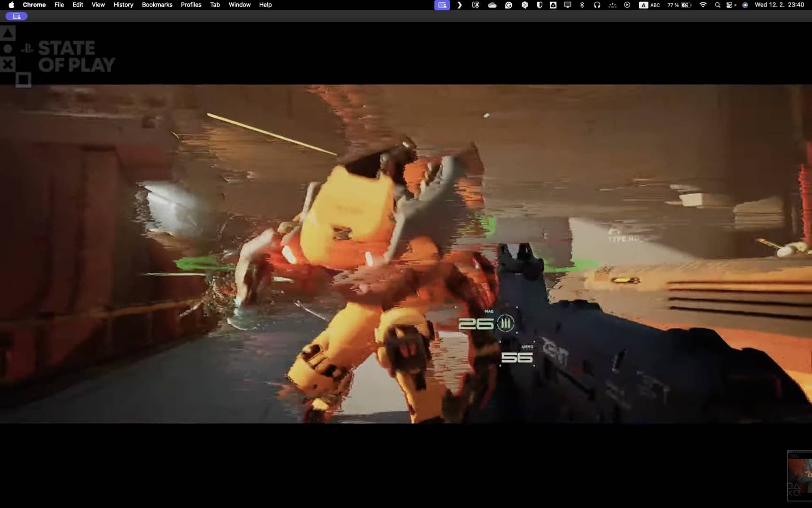Open the History menu
Screen dimensions: 812x508
pyautogui.click(x=124, y=5)
